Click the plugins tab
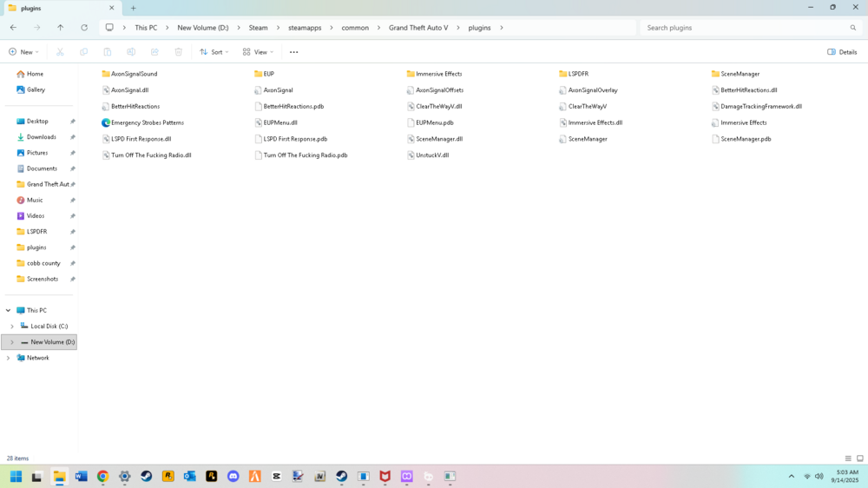The height and width of the screenshot is (488, 868). tap(61, 9)
